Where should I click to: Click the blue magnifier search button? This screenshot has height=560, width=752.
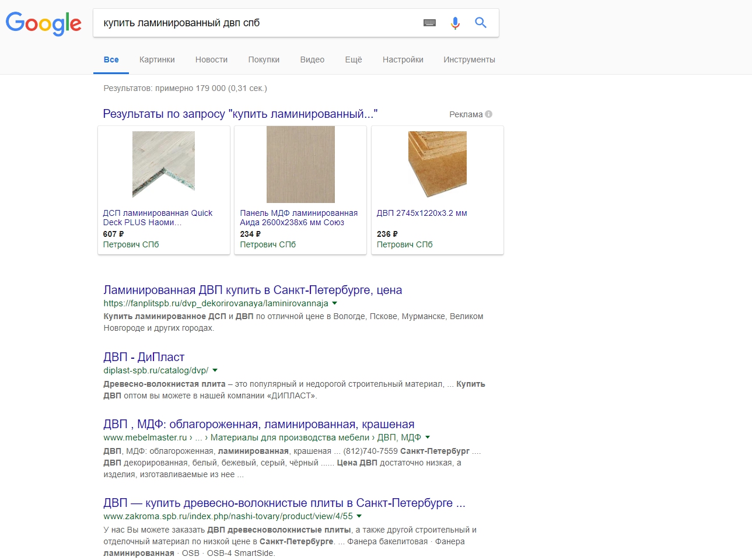click(481, 23)
